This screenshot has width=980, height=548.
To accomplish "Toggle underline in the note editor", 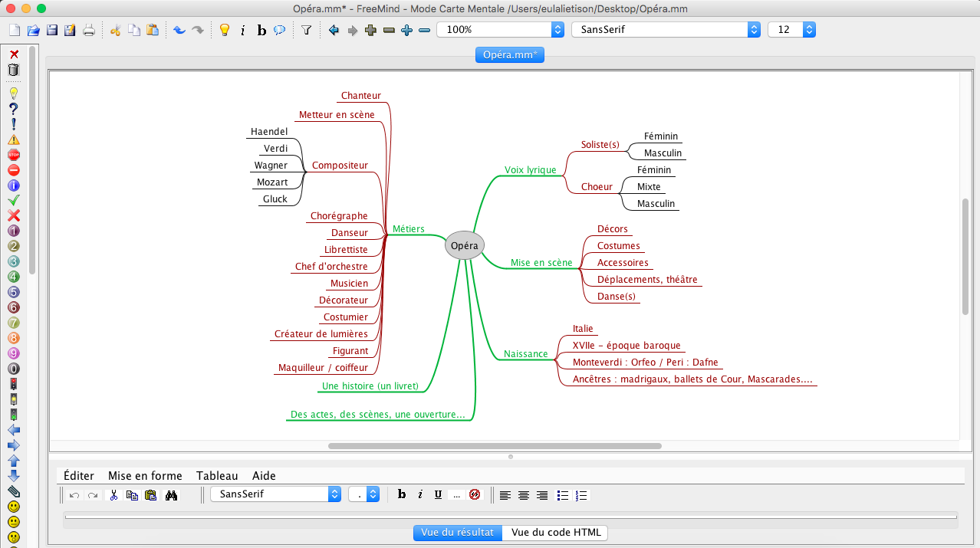I will point(438,495).
